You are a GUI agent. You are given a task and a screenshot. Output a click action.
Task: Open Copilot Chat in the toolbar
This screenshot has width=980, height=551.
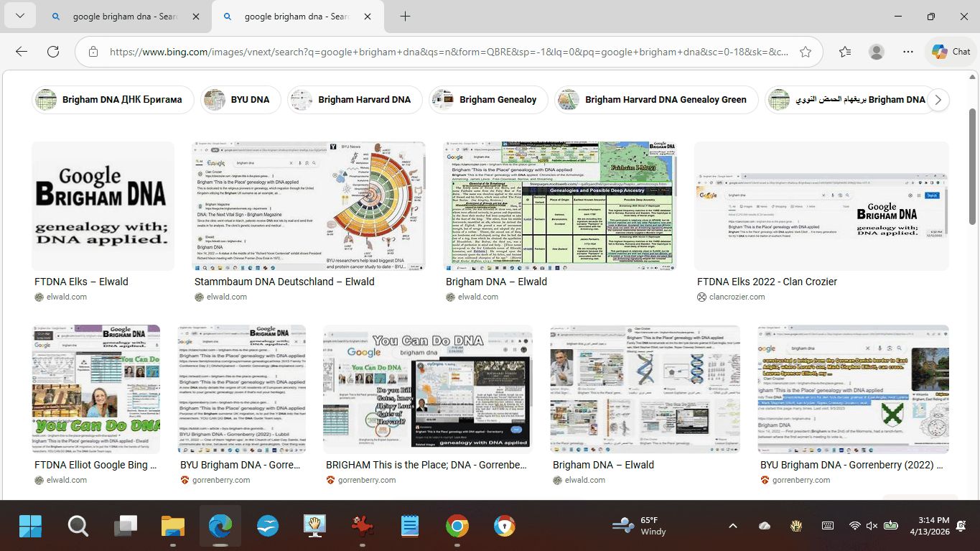tap(951, 52)
